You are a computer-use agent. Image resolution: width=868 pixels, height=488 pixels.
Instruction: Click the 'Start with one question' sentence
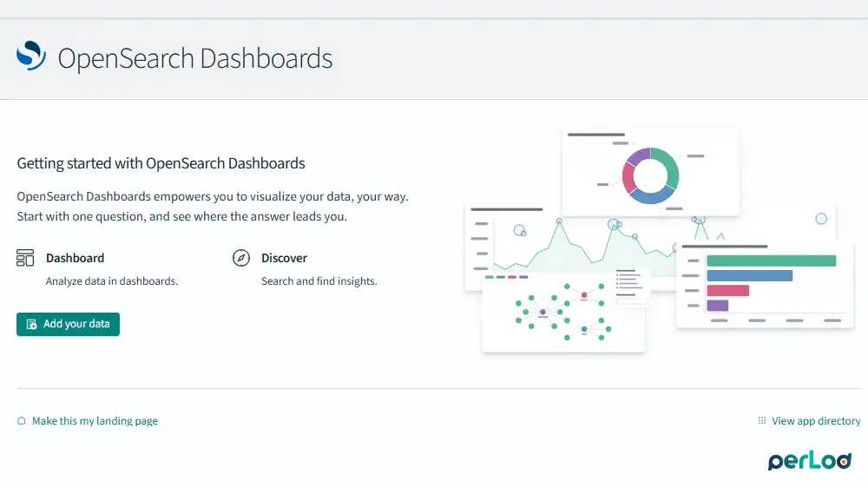[x=182, y=216]
